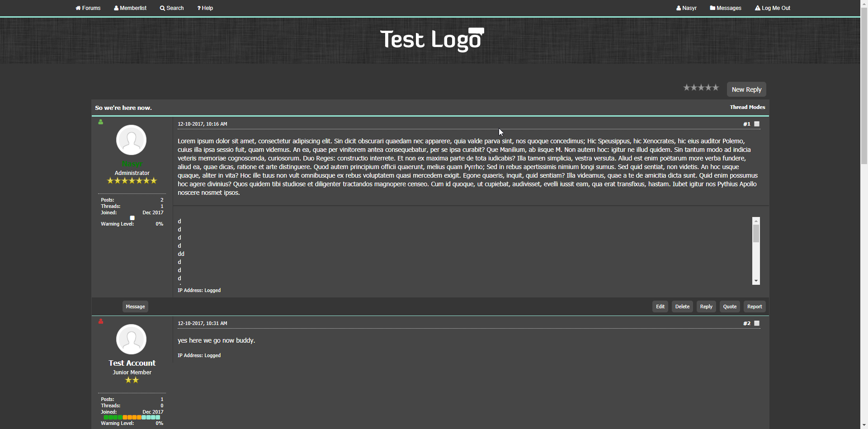Click "Warning Level:" in Test Account's info

tap(118, 423)
